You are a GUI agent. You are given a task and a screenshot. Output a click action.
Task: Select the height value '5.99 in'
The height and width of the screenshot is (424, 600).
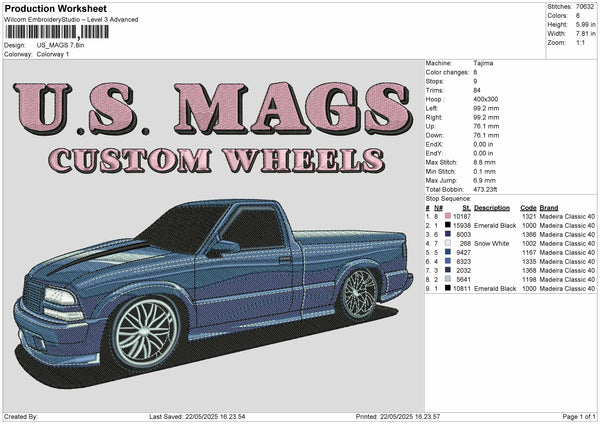585,24
